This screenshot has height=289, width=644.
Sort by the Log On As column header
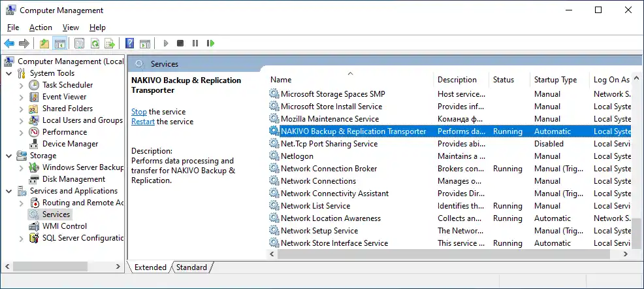pyautogui.click(x=611, y=80)
